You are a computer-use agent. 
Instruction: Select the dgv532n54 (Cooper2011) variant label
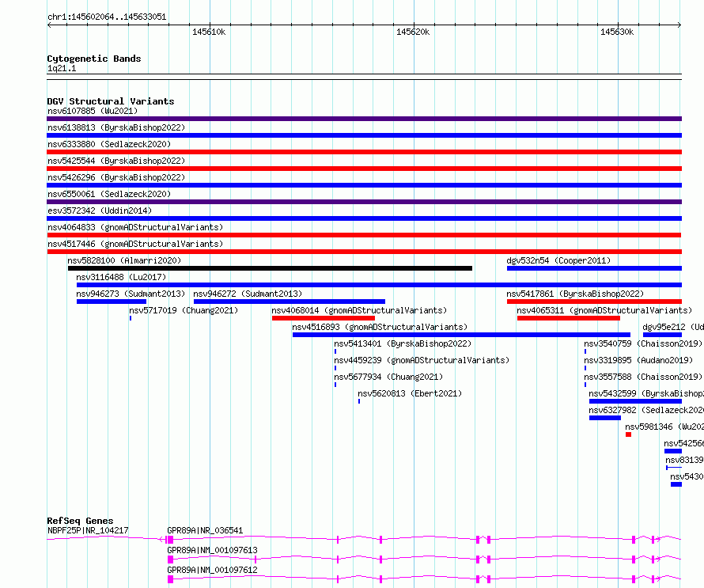coord(558,260)
